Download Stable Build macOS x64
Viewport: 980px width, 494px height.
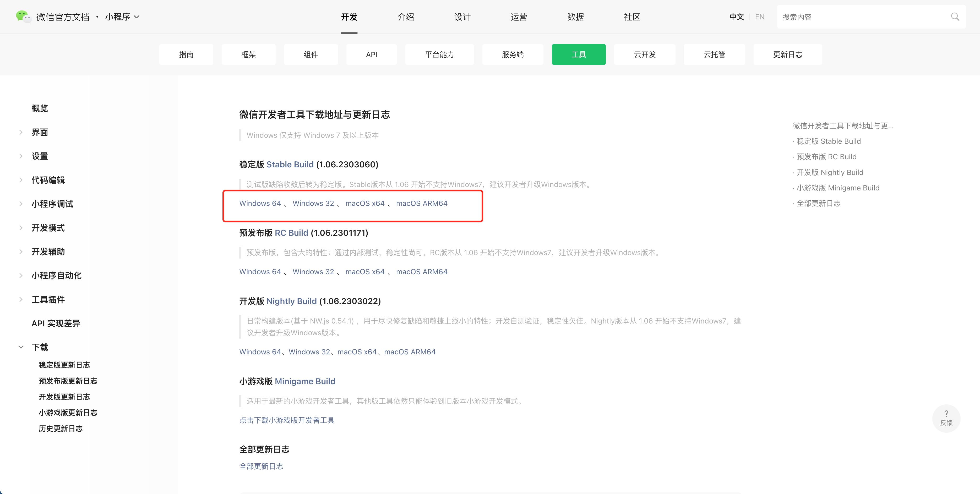[365, 204]
